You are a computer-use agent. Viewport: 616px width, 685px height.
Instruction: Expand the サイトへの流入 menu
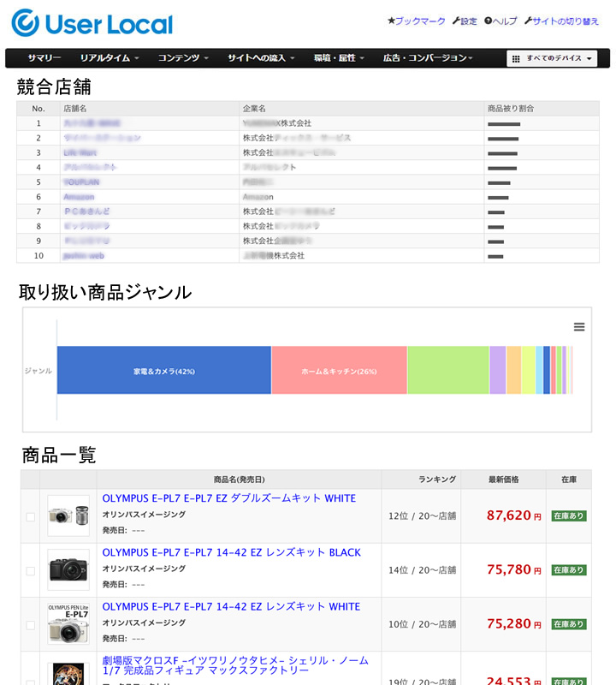coord(261,58)
